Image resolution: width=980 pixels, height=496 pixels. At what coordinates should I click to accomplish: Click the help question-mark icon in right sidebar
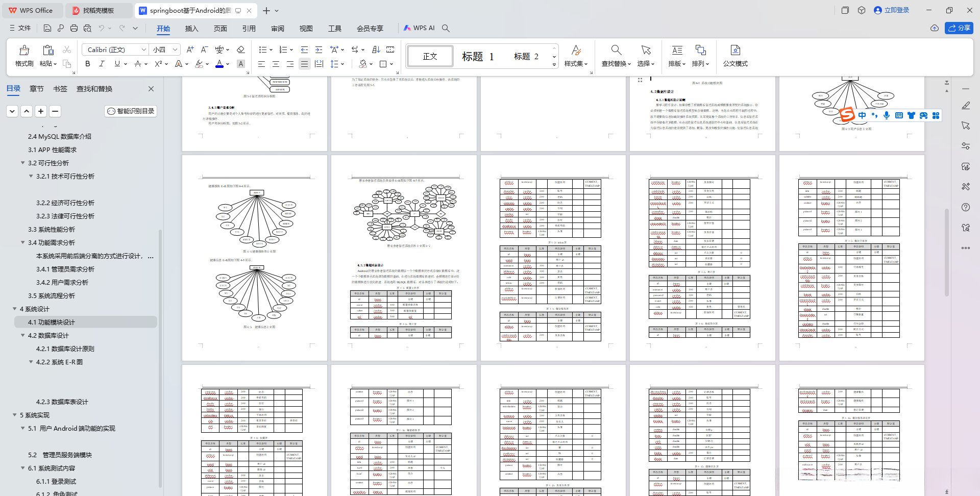(966, 207)
